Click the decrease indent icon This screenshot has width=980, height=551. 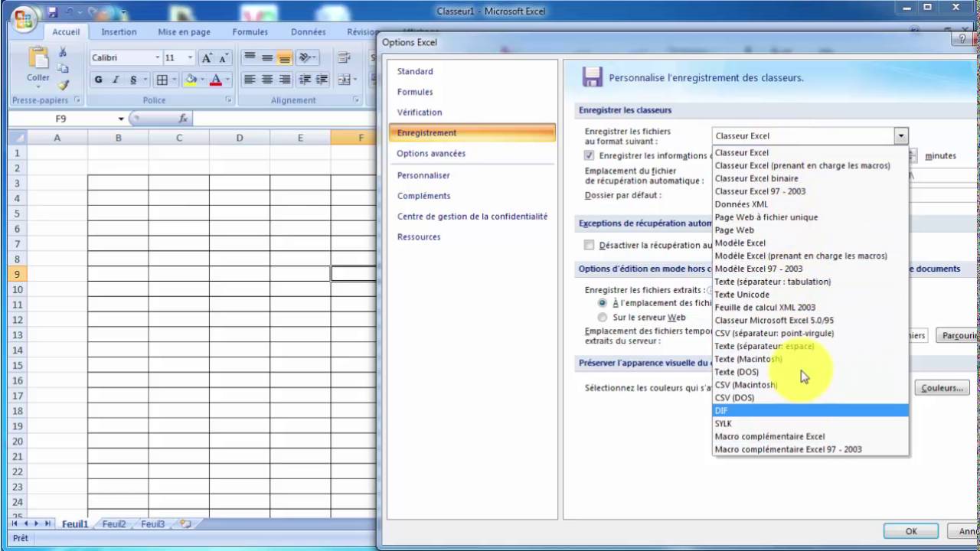pyautogui.click(x=305, y=80)
